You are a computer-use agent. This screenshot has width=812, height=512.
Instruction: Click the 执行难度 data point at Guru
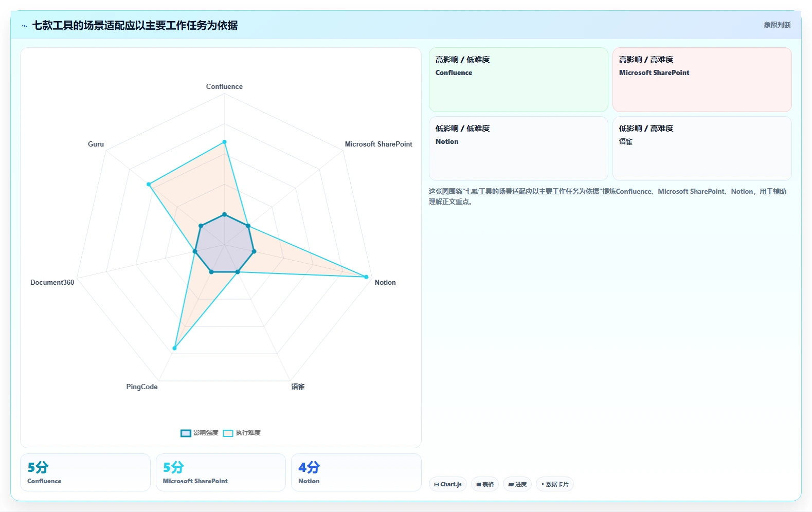click(x=149, y=184)
